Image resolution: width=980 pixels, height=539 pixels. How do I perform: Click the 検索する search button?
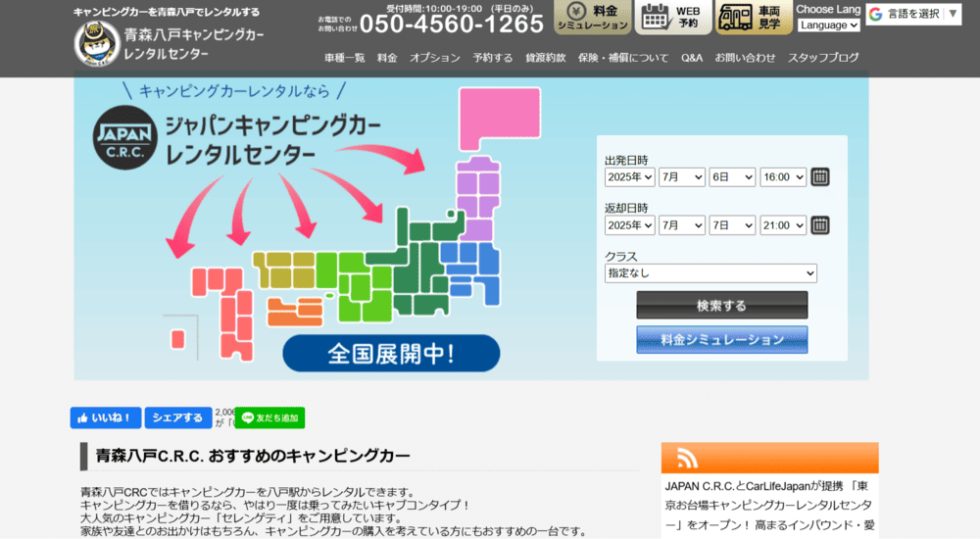722,305
